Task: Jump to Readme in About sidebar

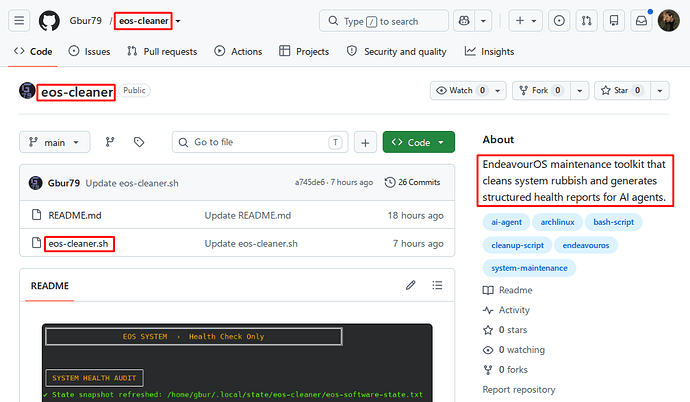Action: pos(508,290)
